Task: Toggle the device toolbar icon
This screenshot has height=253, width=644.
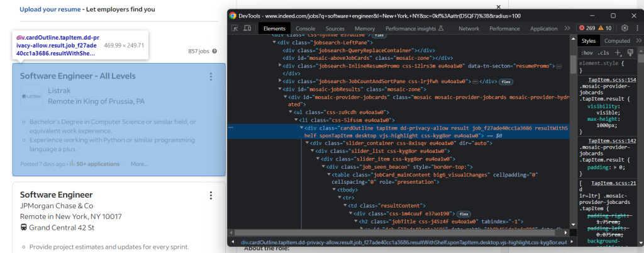Action: coord(247,28)
